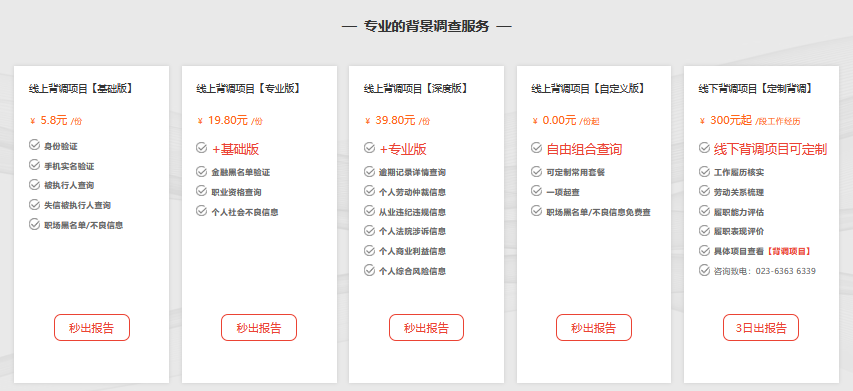Click the check icon next to 自由组合查询
The width and height of the screenshot is (853, 391).
(536, 147)
